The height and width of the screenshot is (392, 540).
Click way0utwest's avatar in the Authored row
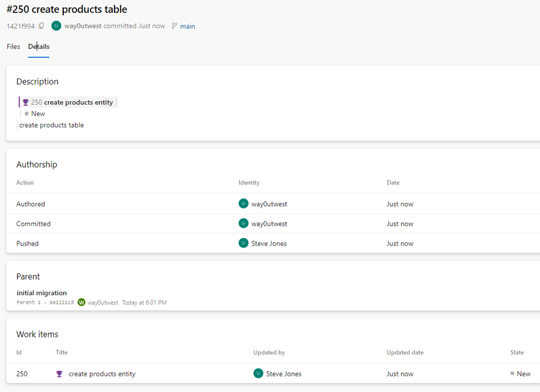pos(243,203)
